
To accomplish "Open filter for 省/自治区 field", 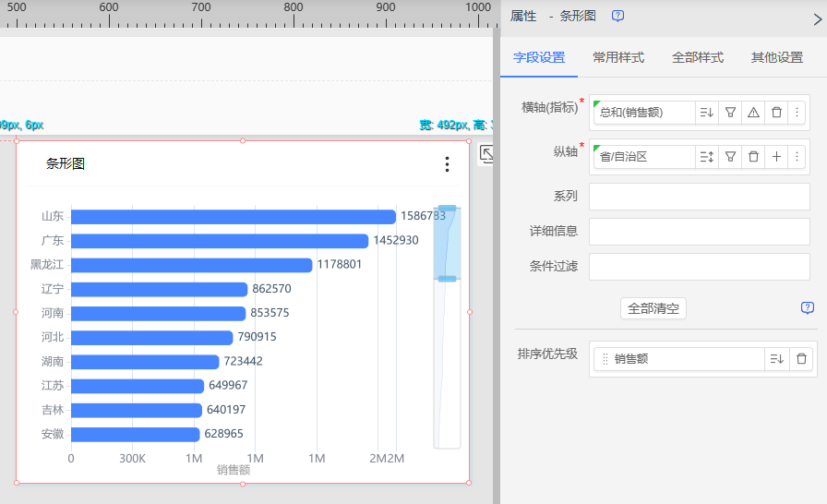I will [x=730, y=157].
